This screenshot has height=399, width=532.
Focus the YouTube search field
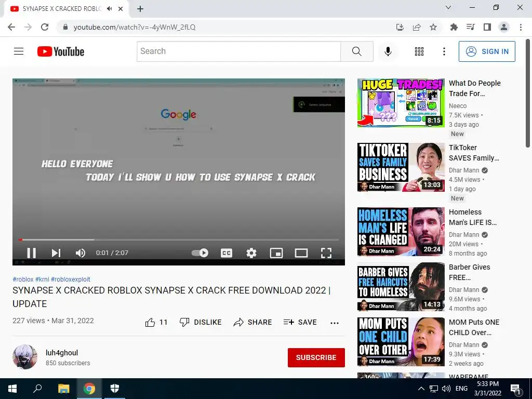click(x=238, y=51)
